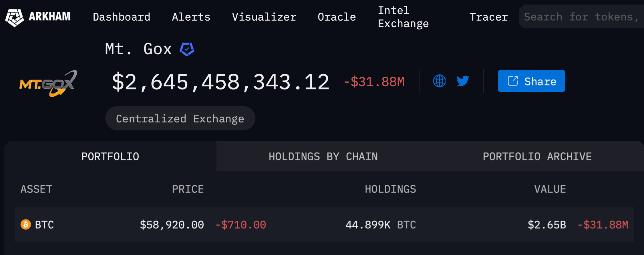Sort the table by the Value column

click(550, 189)
